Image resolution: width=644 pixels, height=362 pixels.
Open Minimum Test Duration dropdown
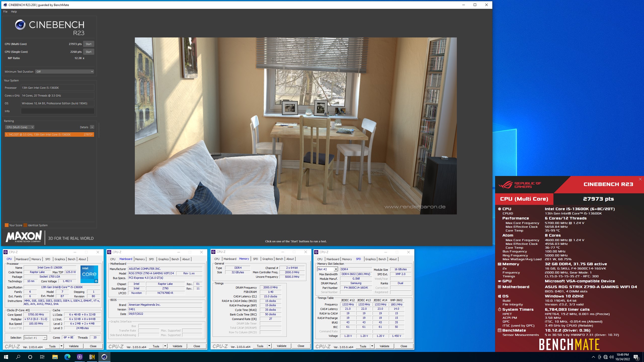(x=65, y=72)
